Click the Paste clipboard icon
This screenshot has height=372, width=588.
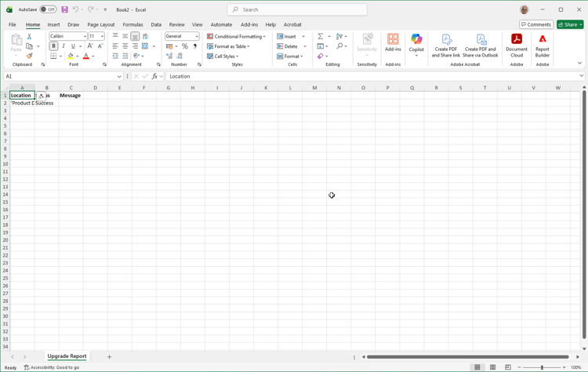click(16, 39)
